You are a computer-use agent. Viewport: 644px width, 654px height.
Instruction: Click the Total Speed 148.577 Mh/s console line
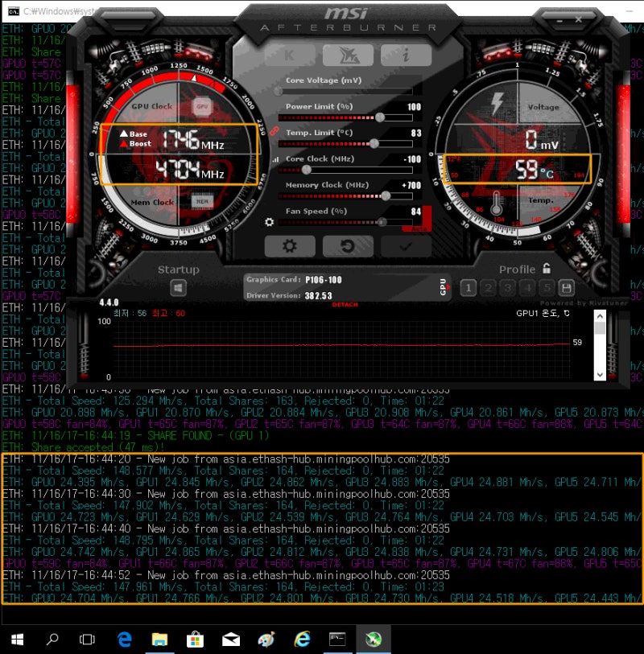(224, 471)
